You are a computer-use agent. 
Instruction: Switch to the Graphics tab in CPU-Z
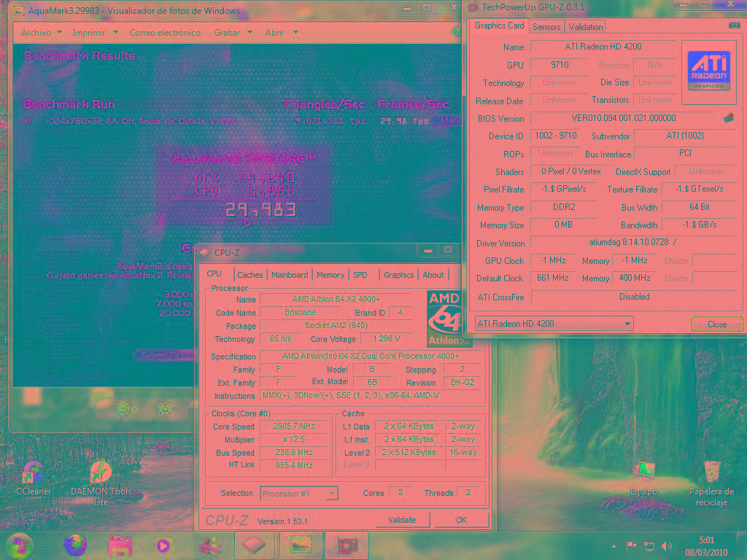click(x=399, y=275)
